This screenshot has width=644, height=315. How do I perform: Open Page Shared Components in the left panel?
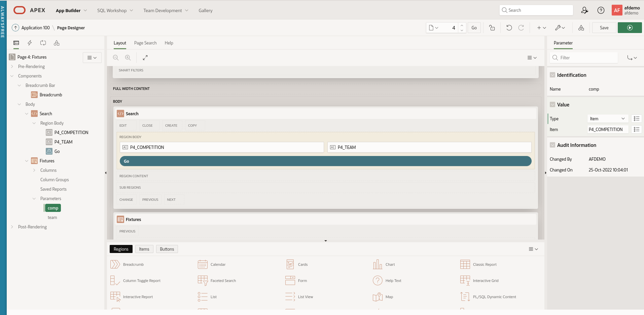pyautogui.click(x=57, y=43)
